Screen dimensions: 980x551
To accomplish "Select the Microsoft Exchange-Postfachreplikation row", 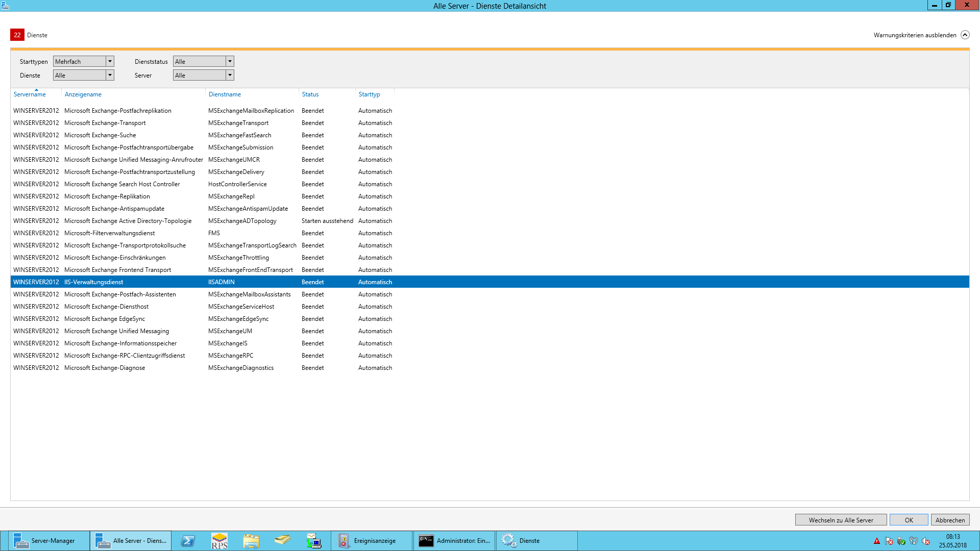I will [x=490, y=111].
